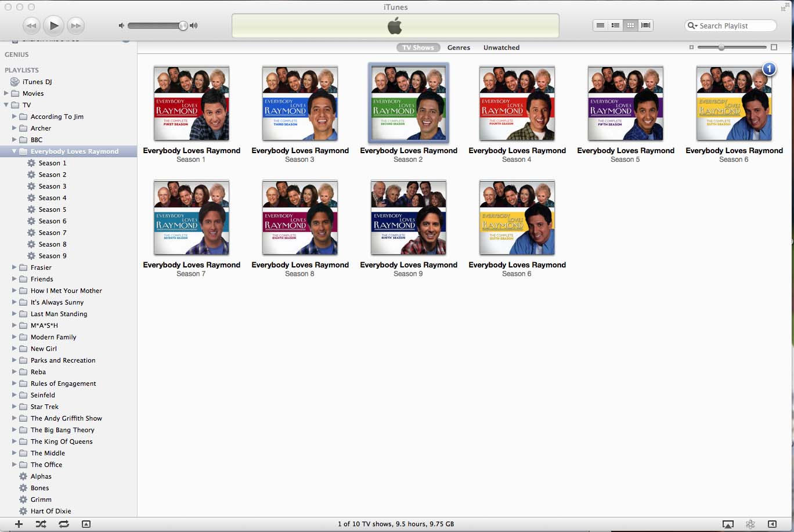
Task: Collapse Everybody Loves Raymond folder
Action: pyautogui.click(x=15, y=151)
